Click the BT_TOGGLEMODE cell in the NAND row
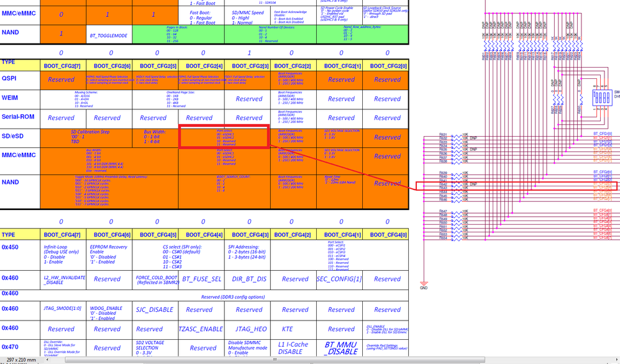The width and height of the screenshot is (620, 364). point(109,35)
